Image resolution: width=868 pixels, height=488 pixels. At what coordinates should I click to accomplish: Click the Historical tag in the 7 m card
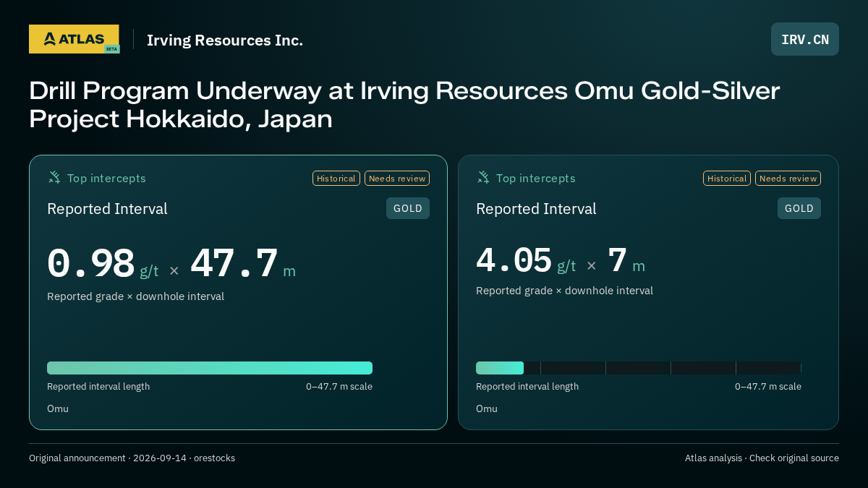coord(727,179)
